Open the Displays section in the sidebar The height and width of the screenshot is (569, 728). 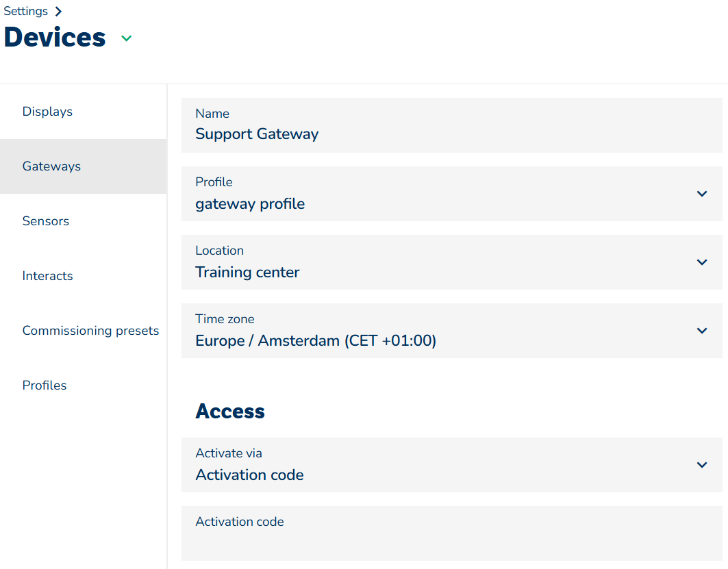coord(47,112)
